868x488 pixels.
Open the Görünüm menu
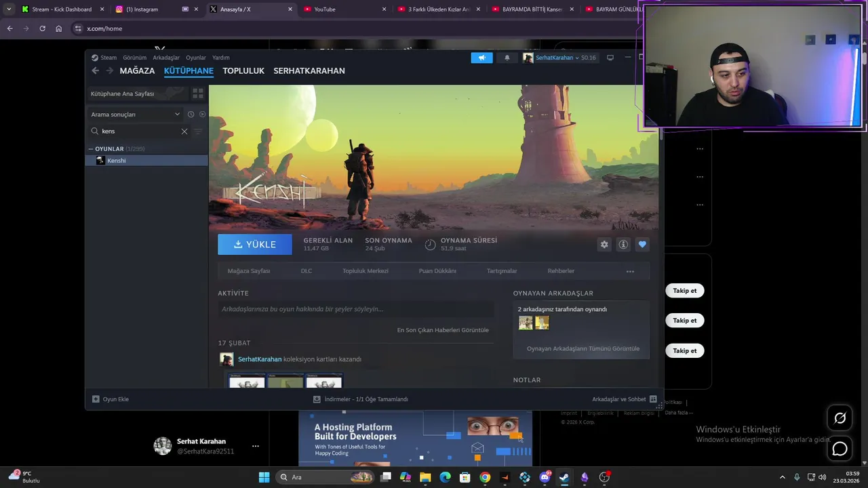tap(134, 58)
